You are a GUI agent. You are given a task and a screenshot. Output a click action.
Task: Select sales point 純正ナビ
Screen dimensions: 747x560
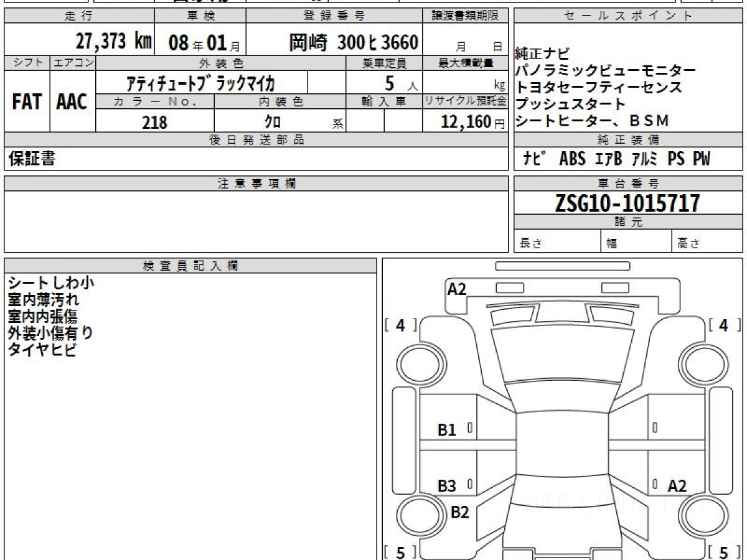(543, 54)
